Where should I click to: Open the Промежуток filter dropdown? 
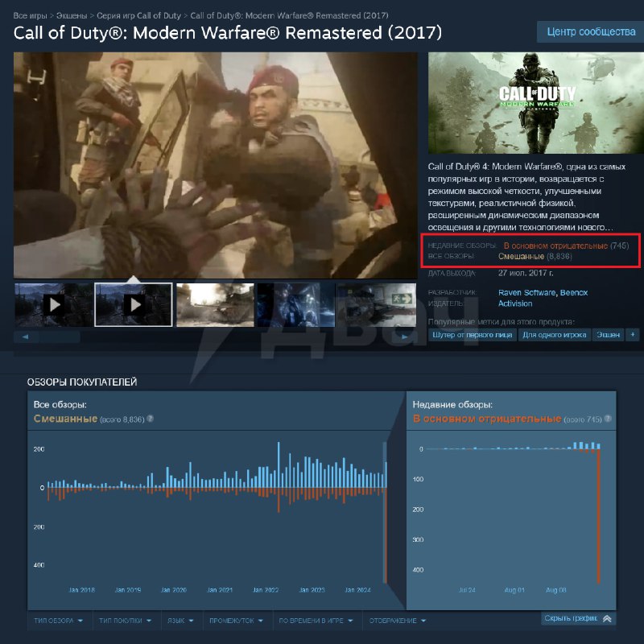236,621
